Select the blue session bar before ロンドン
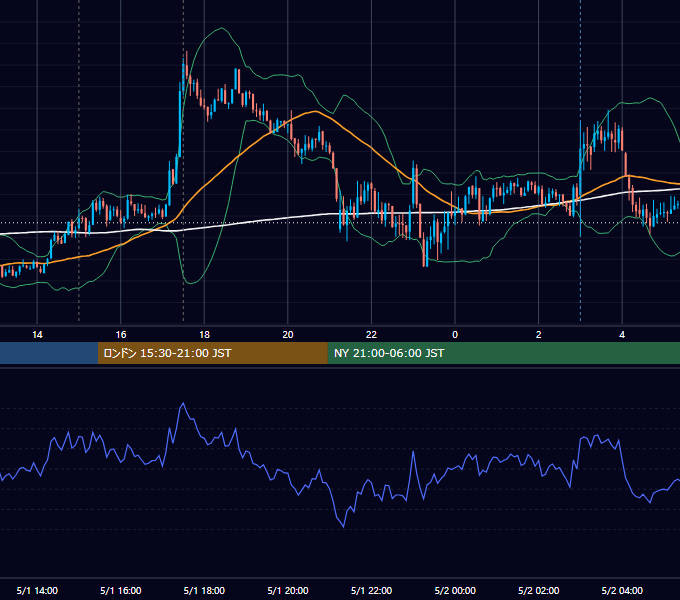The image size is (680, 600). tap(49, 353)
